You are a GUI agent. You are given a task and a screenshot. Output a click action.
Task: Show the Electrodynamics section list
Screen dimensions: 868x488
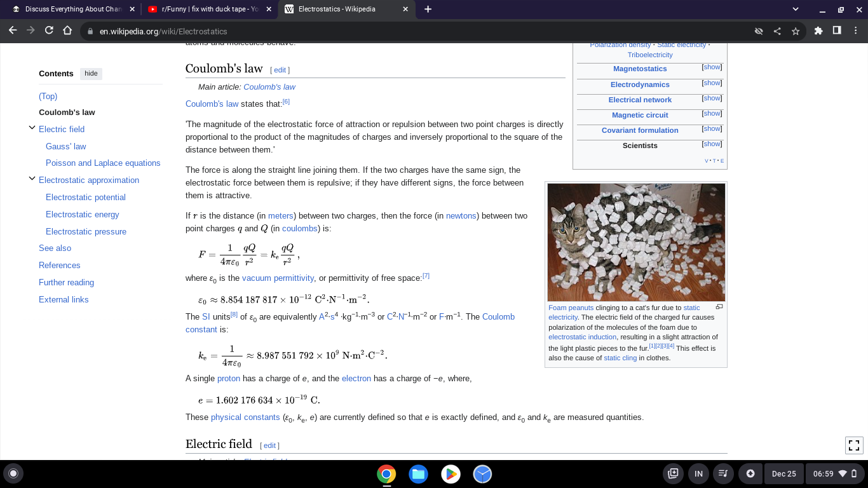tap(712, 83)
